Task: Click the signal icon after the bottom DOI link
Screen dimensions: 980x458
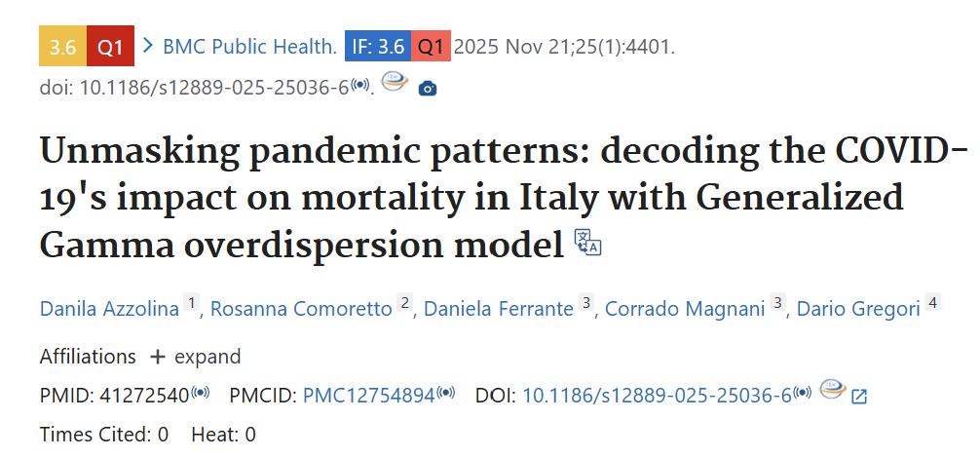Action: [803, 394]
